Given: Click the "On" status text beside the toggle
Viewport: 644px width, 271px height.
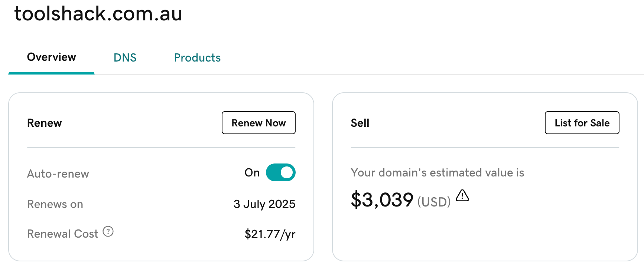Looking at the screenshot, I should coord(252,172).
